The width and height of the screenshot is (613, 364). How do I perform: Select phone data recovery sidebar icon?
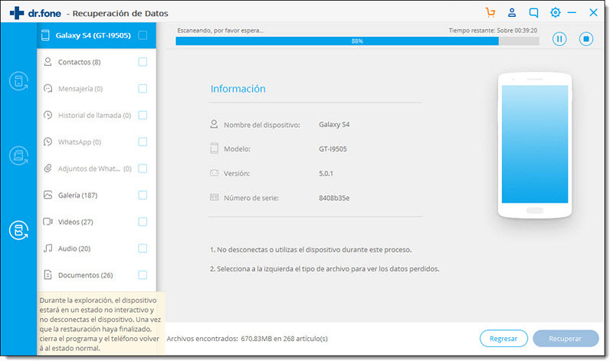(18, 81)
